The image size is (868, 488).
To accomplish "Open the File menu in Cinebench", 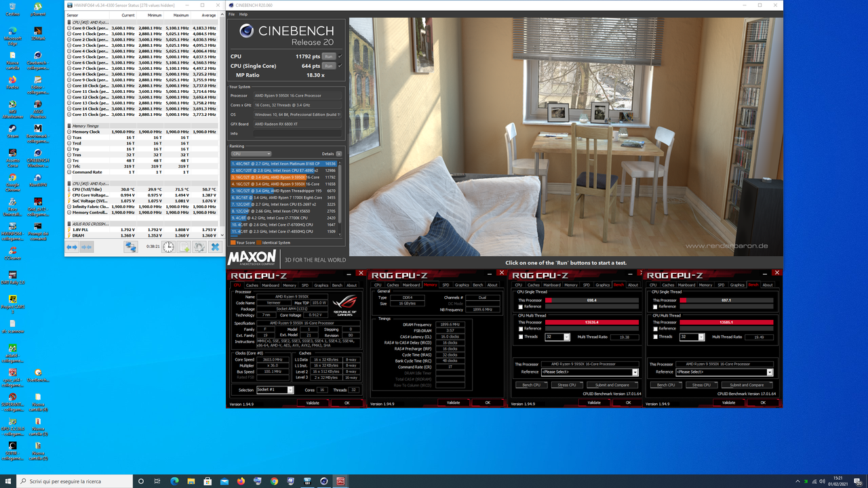I will coord(231,14).
